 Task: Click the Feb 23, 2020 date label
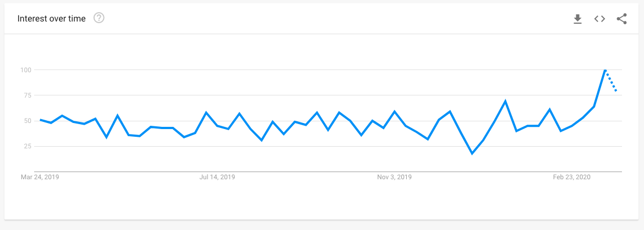tap(572, 178)
